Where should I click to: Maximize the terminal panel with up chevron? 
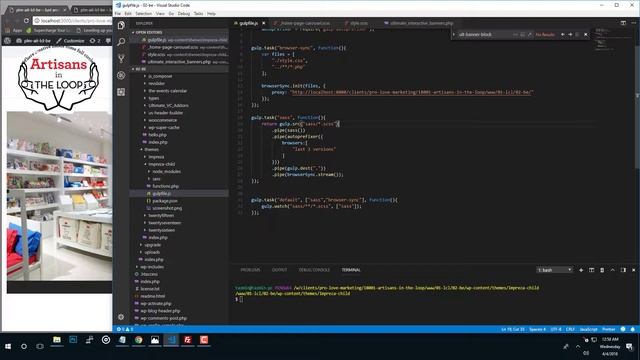pyautogui.click(x=613, y=270)
